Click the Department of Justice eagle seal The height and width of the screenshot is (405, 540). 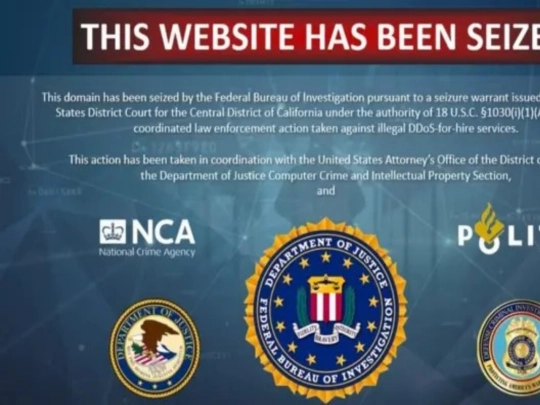point(155,347)
